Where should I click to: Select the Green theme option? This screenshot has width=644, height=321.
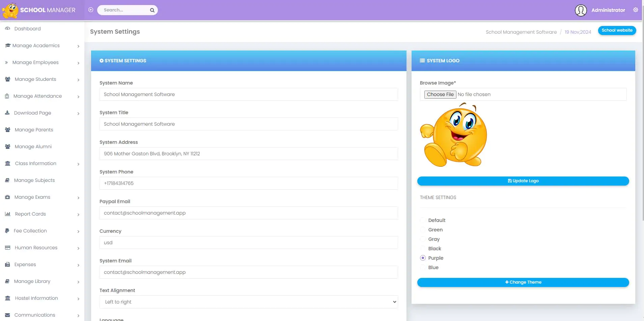pos(423,230)
